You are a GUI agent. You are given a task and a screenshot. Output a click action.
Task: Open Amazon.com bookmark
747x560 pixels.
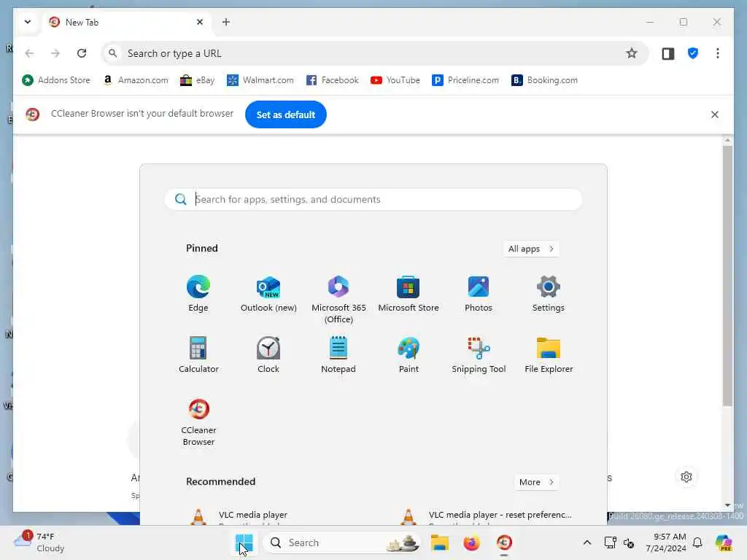pyautogui.click(x=136, y=80)
